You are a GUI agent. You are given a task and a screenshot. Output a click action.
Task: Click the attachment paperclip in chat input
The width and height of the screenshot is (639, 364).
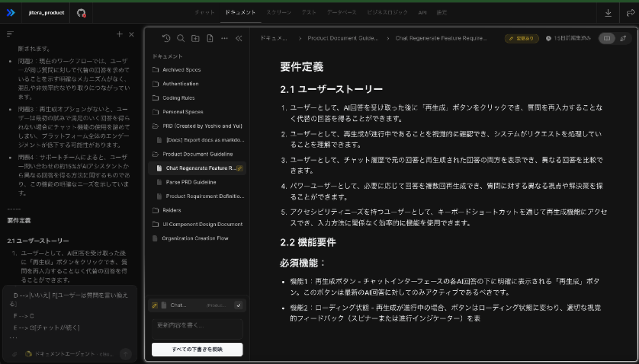(14, 354)
